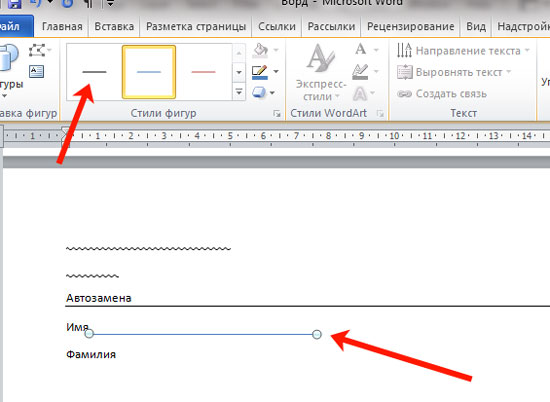Open the Shape Outline dropdown arrow
Screen dimensions: 550x402
[x=276, y=72]
